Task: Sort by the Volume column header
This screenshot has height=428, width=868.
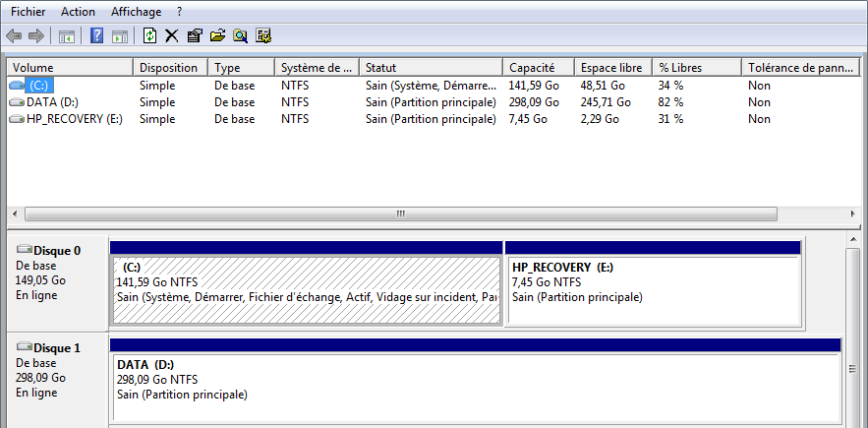Action: (x=71, y=68)
